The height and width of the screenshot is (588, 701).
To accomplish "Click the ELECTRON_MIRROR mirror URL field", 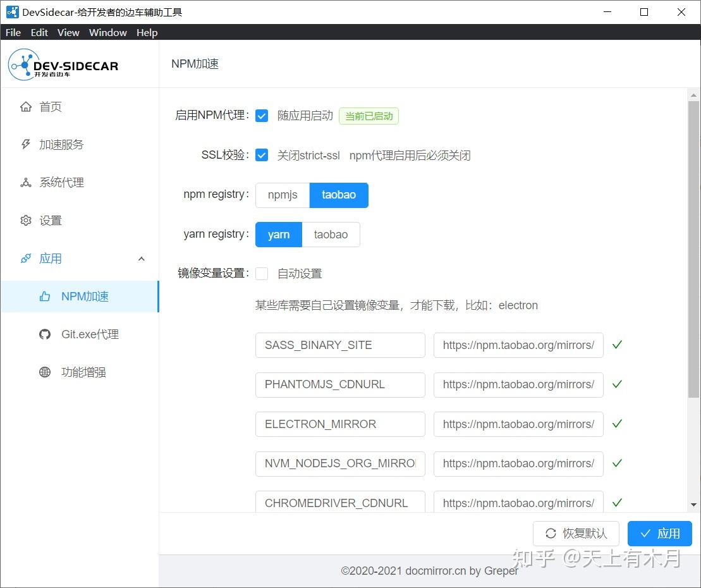I will tap(518, 424).
